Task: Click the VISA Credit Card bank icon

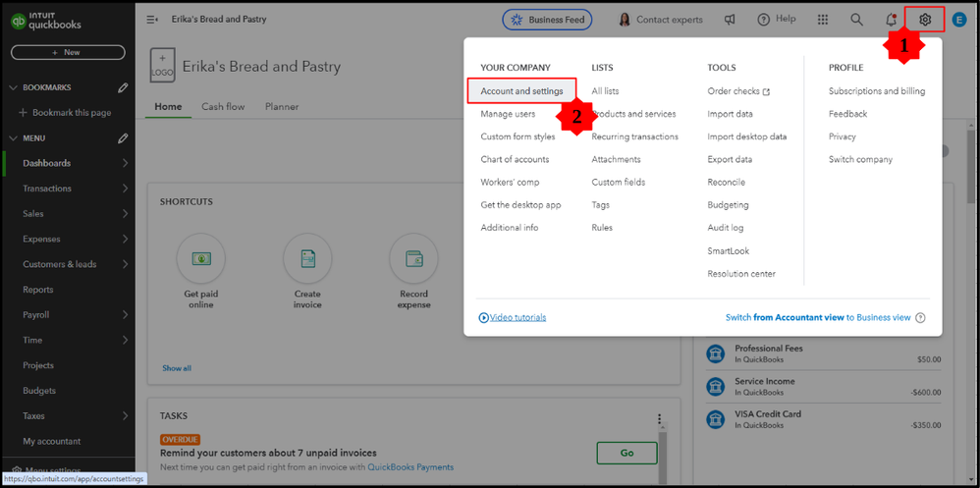Action: (716, 419)
